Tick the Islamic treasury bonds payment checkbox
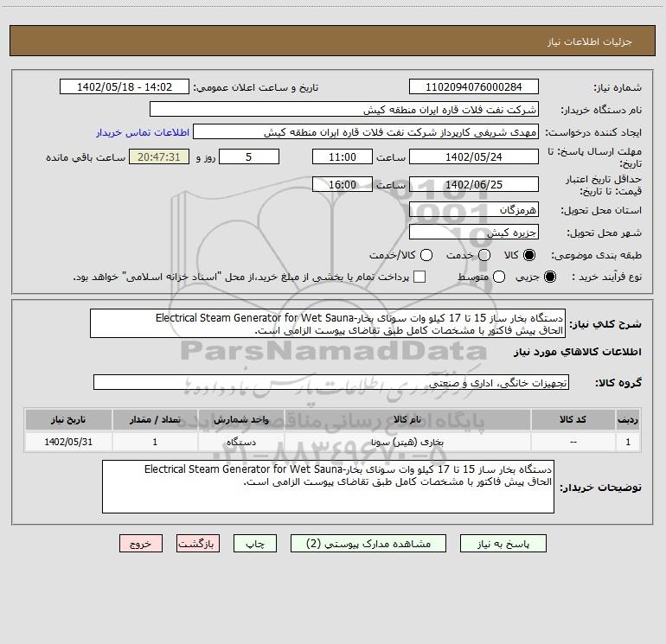666x644 pixels. click(419, 277)
